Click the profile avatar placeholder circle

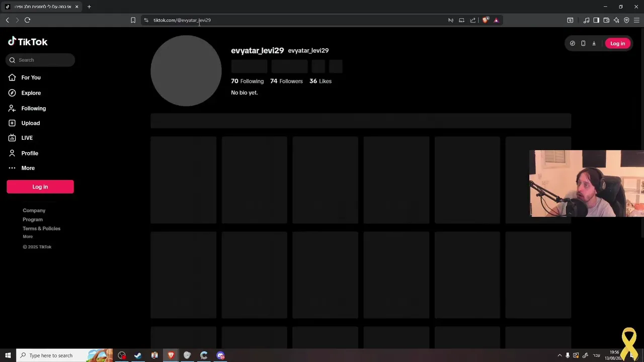[186, 71]
